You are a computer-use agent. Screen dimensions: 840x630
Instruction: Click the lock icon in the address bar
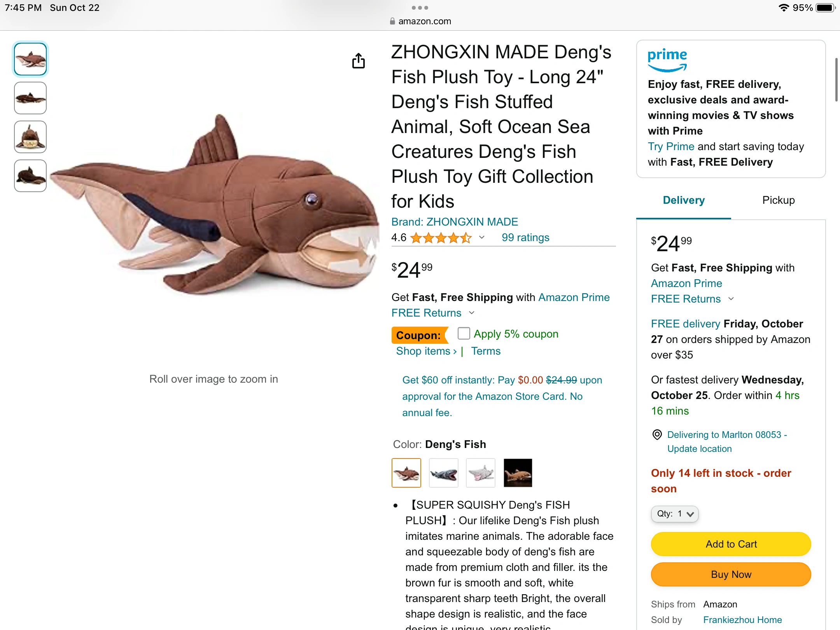click(392, 21)
